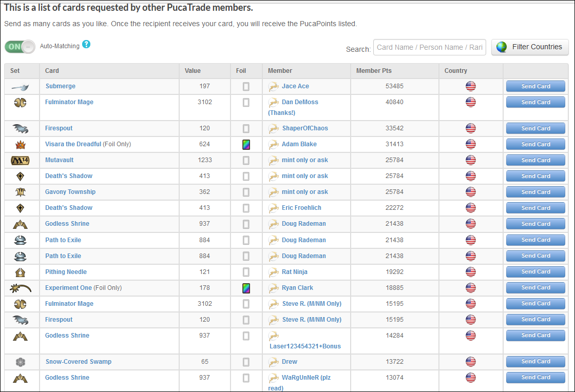Sort the list by Value column header
This screenshot has height=392, width=575.
(x=193, y=71)
